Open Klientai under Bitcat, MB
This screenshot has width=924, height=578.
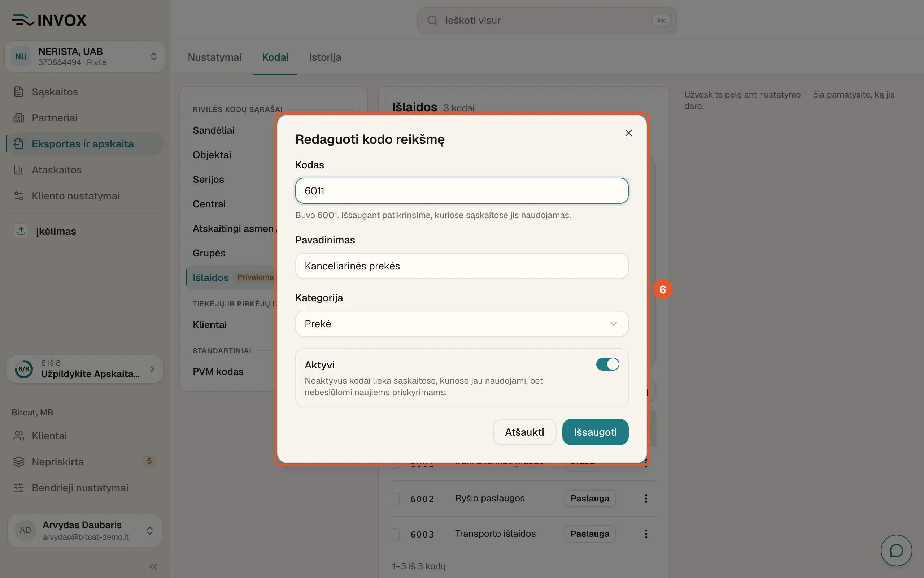(85, 436)
